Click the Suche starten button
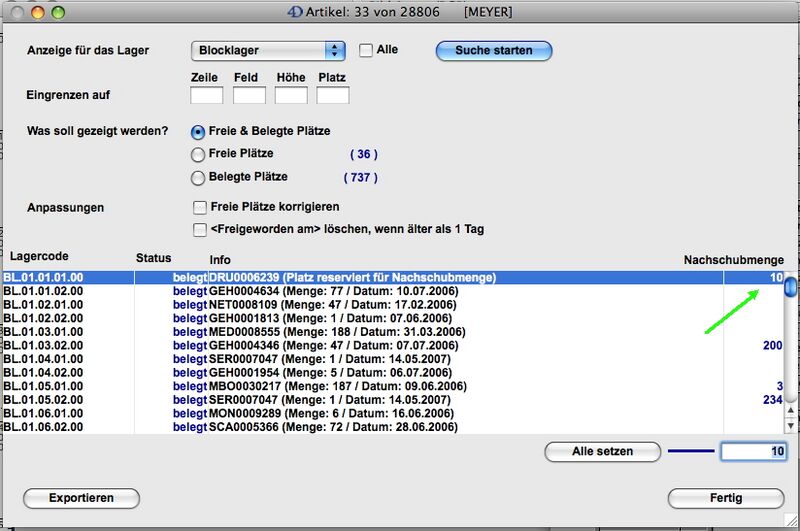This screenshot has height=531, width=800. pos(493,50)
